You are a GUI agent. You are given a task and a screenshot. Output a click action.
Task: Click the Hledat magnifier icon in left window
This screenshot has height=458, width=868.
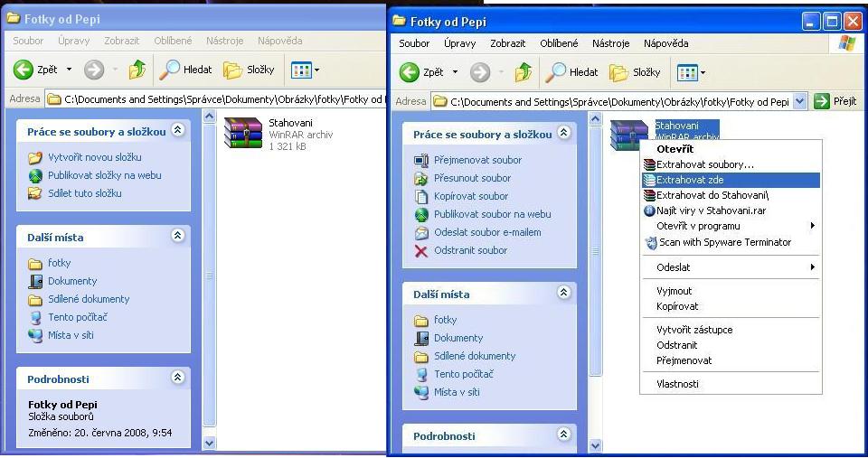170,70
